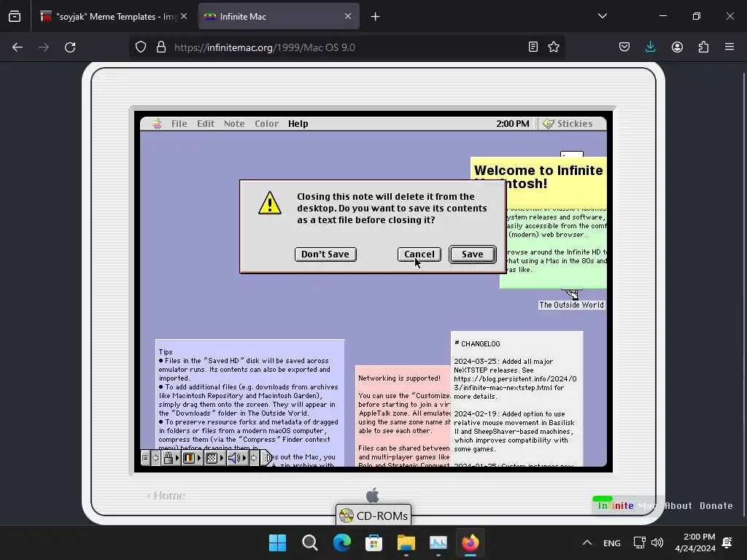Click the Control Strip left scroll arrow
Image resolution: width=747 pixels, height=560 pixels.
coord(155,458)
